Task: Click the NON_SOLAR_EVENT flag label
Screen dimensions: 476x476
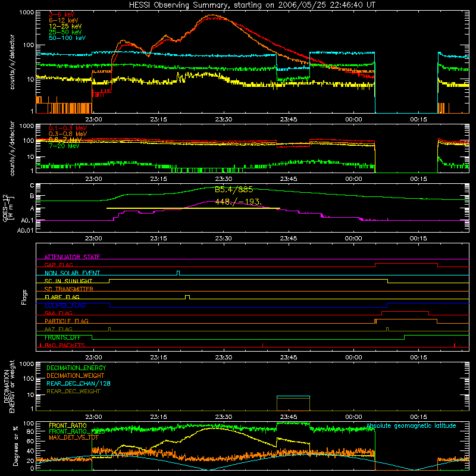Action: [72, 273]
